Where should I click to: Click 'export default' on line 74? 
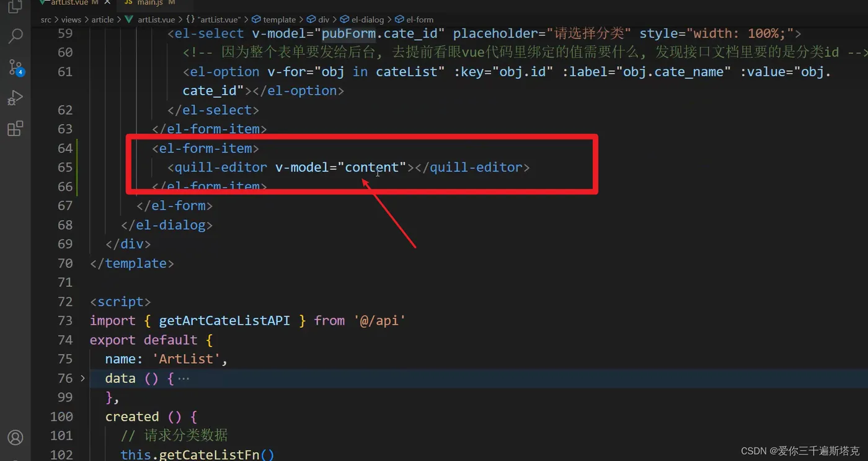tap(144, 340)
